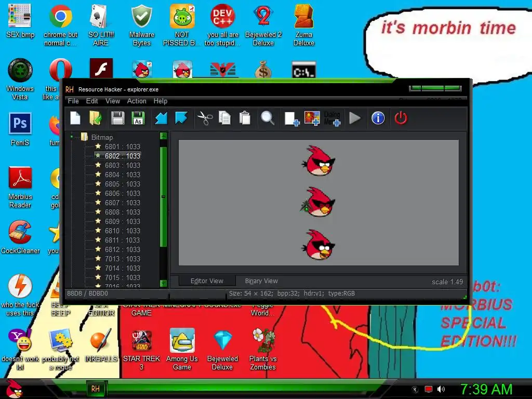Click the Dialog Menu insert icon

click(x=332, y=118)
